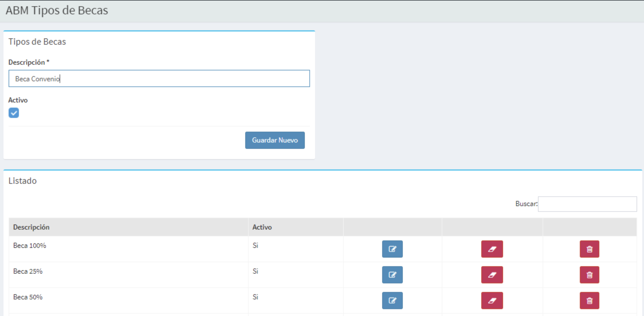The height and width of the screenshot is (316, 644).
Task: Delete Beca 100% with trash icon
Action: [589, 249]
